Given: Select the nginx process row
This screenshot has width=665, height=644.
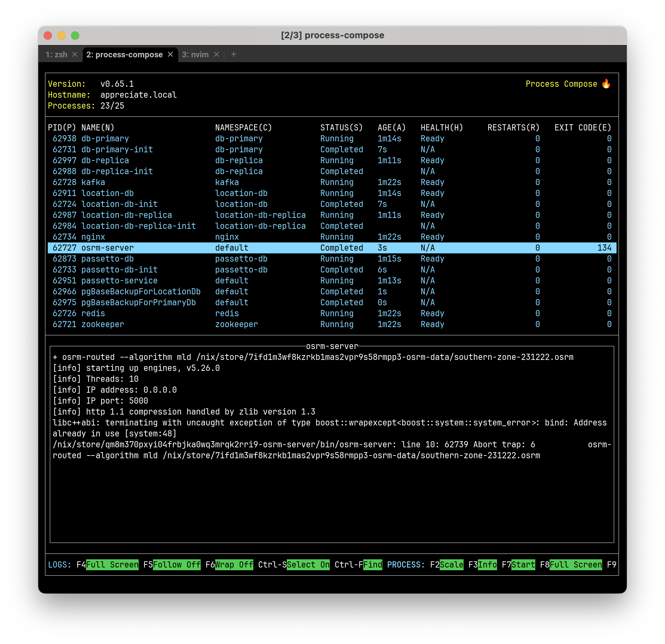Looking at the screenshot, I should tap(93, 237).
